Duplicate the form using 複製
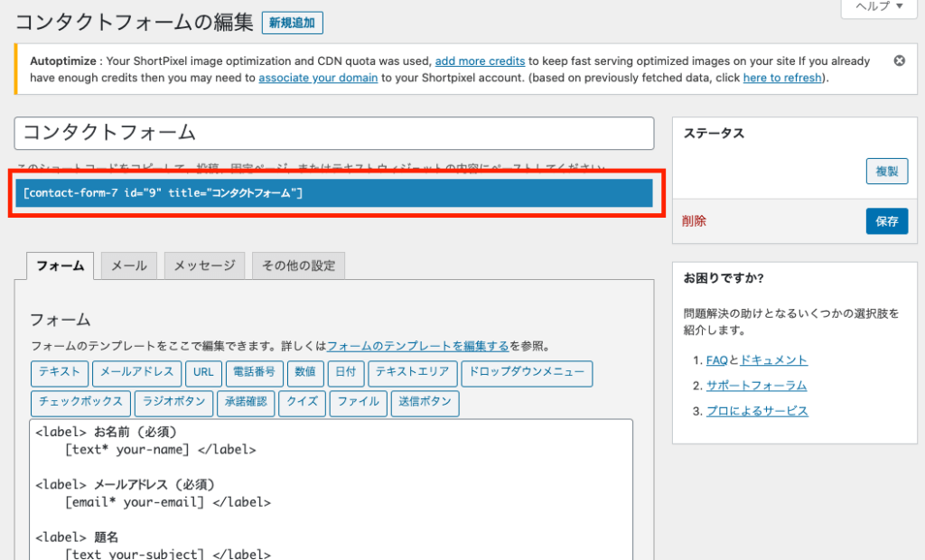The width and height of the screenshot is (925, 560). coord(886,171)
